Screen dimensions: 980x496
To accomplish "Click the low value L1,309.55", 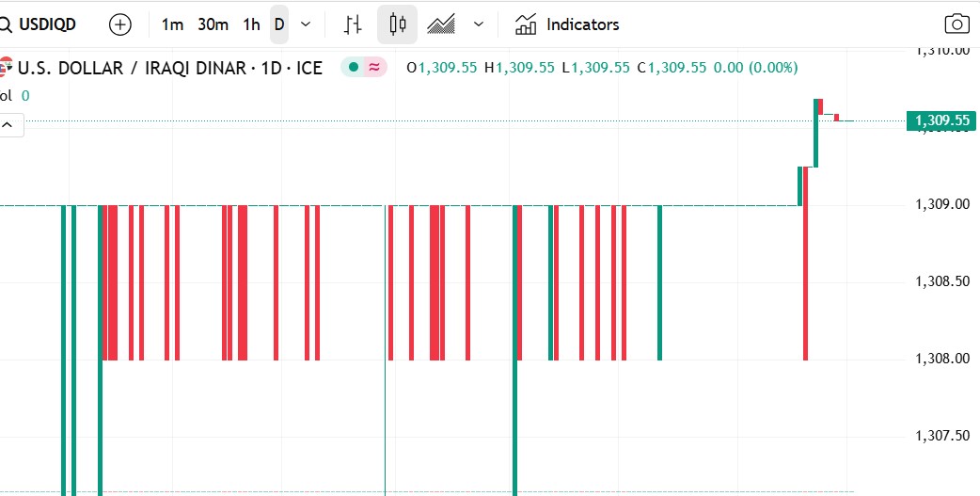I will [595, 68].
